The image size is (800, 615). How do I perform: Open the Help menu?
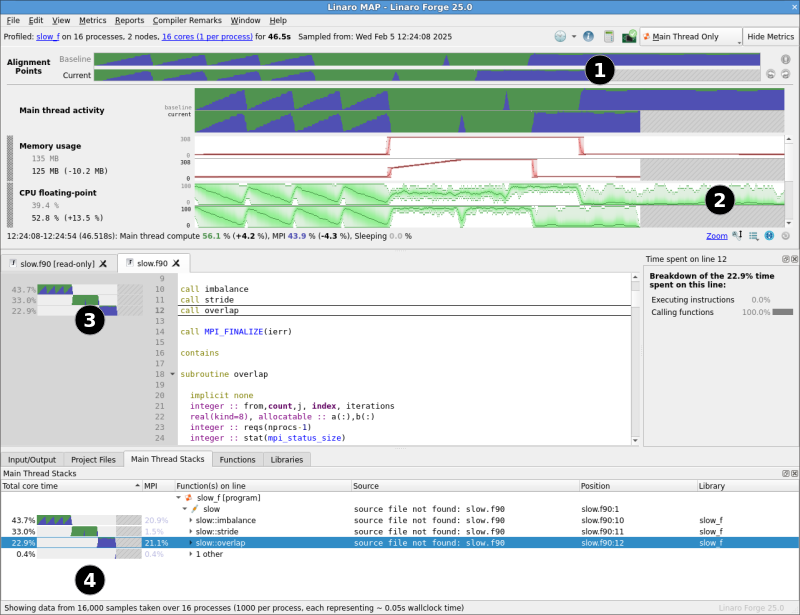(x=278, y=20)
